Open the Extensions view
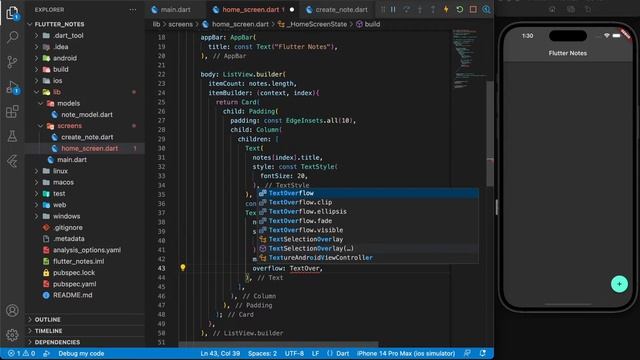Image resolution: width=640 pixels, height=360 pixels. click(x=12, y=111)
